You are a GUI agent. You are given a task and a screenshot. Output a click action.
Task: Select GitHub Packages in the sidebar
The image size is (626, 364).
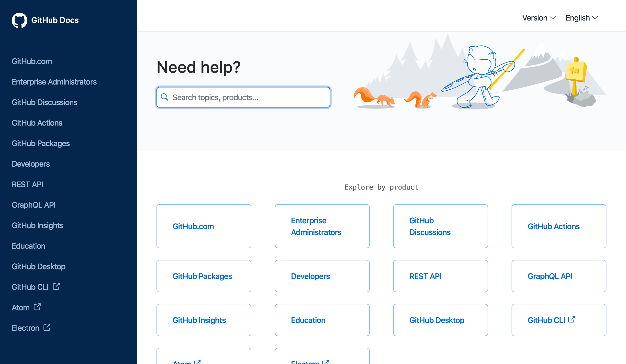(41, 143)
